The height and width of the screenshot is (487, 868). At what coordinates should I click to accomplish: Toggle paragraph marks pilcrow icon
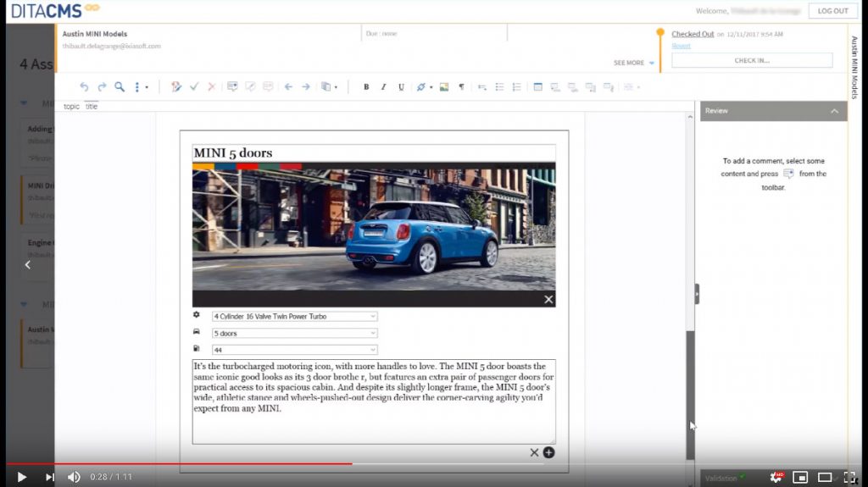click(461, 87)
